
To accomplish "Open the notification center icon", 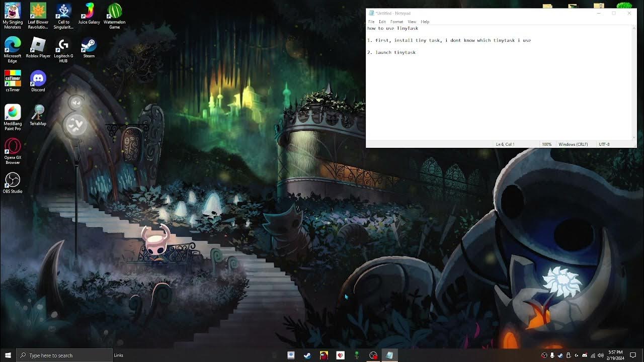I will (633, 355).
